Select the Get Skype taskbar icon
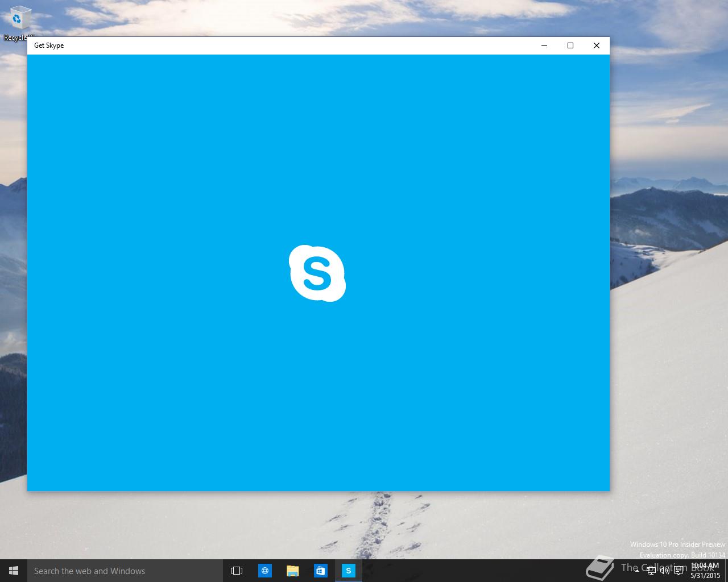The height and width of the screenshot is (582, 728). (348, 571)
